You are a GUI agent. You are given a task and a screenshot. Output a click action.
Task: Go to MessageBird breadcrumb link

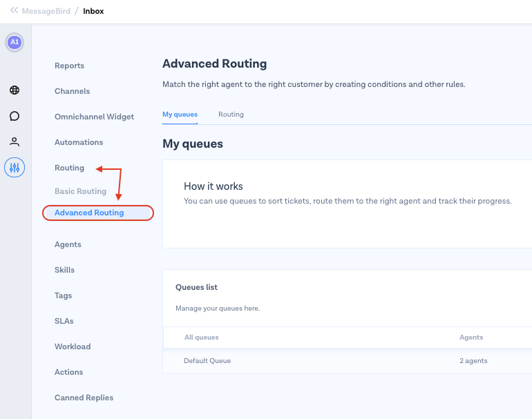coord(46,11)
